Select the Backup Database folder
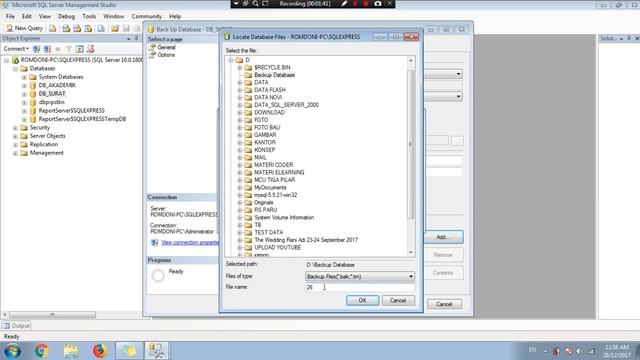The image size is (640, 360). [274, 75]
